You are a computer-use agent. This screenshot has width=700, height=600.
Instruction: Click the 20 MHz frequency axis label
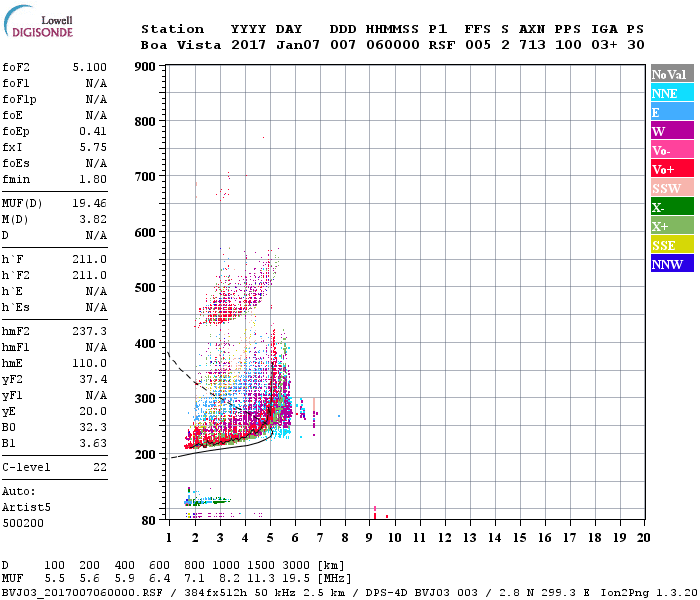pos(643,538)
